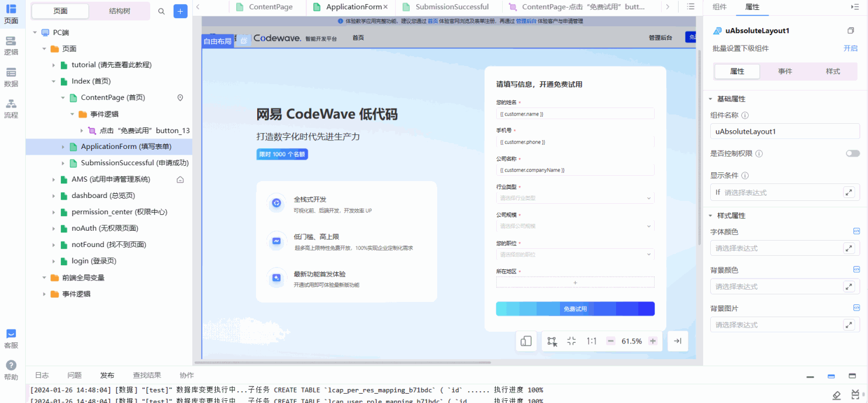Click the 开启 link for 批量设置下级组件
868x403 pixels.
(x=850, y=48)
